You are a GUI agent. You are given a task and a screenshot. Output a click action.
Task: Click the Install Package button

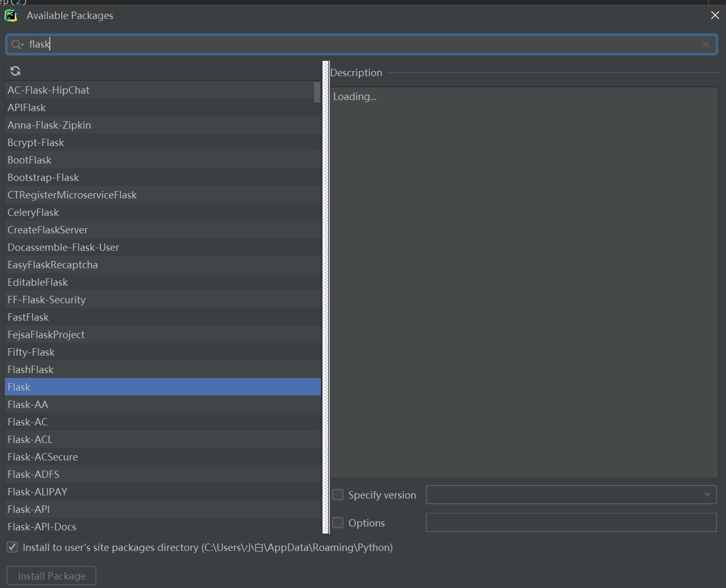51,576
